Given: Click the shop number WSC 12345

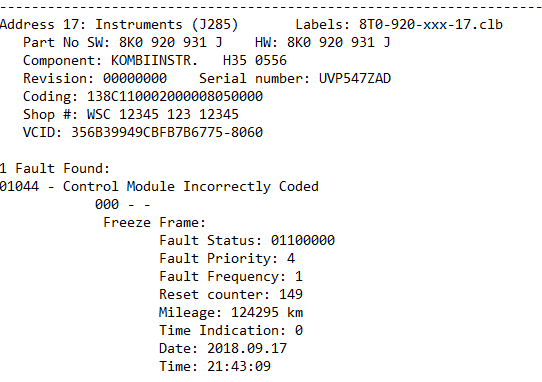Looking at the screenshot, I should pyautogui.click(x=163, y=114).
